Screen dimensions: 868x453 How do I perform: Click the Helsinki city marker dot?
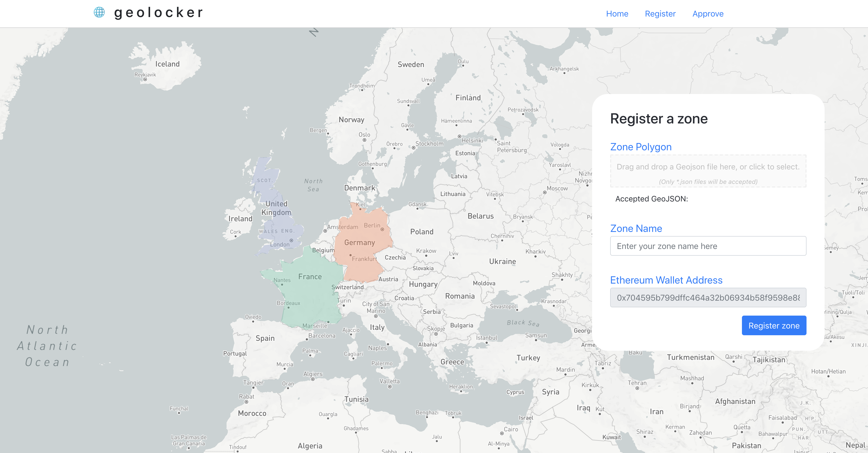pos(459,136)
